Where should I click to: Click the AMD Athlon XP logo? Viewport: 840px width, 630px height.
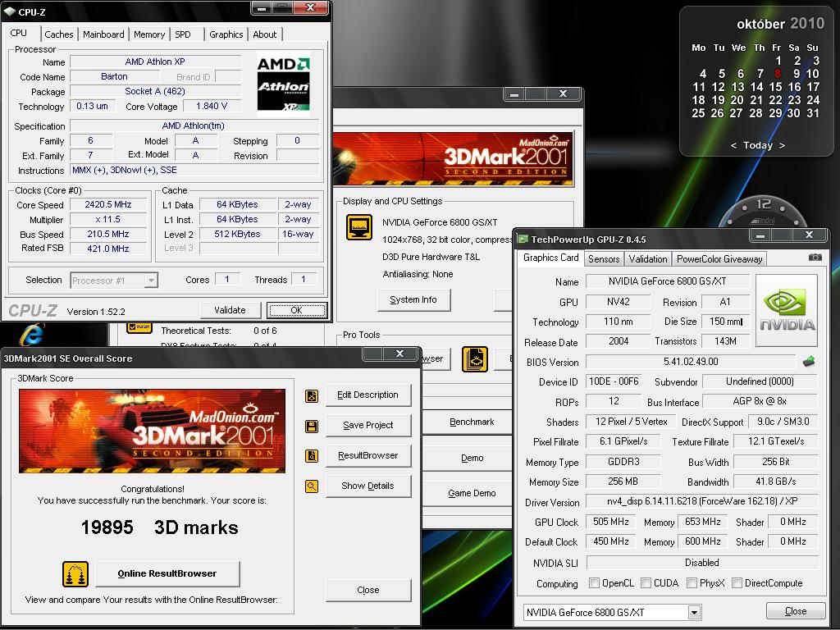(283, 84)
